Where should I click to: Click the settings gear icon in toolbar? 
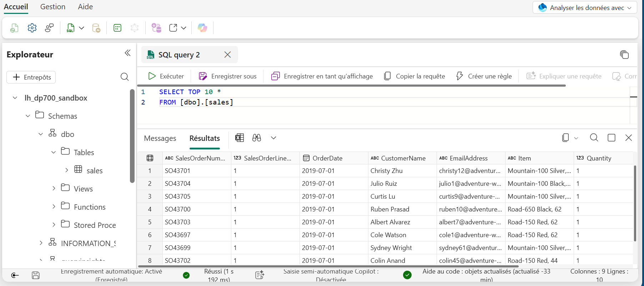pyautogui.click(x=32, y=28)
